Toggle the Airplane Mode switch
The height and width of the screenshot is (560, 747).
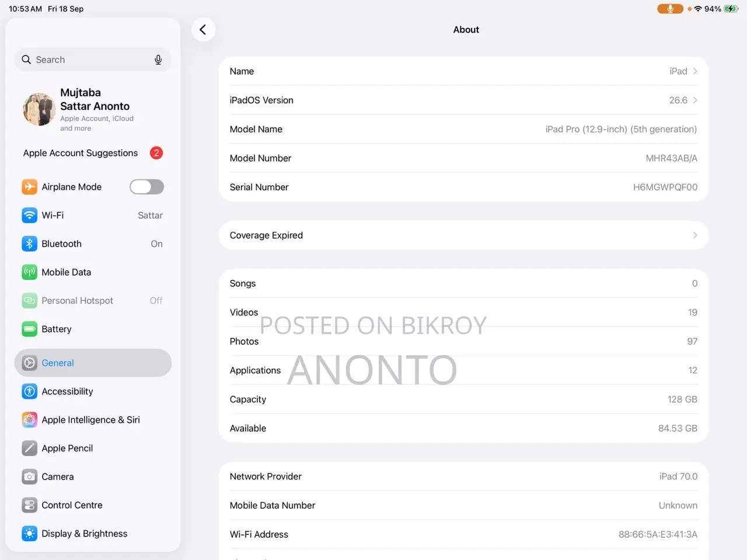click(146, 187)
